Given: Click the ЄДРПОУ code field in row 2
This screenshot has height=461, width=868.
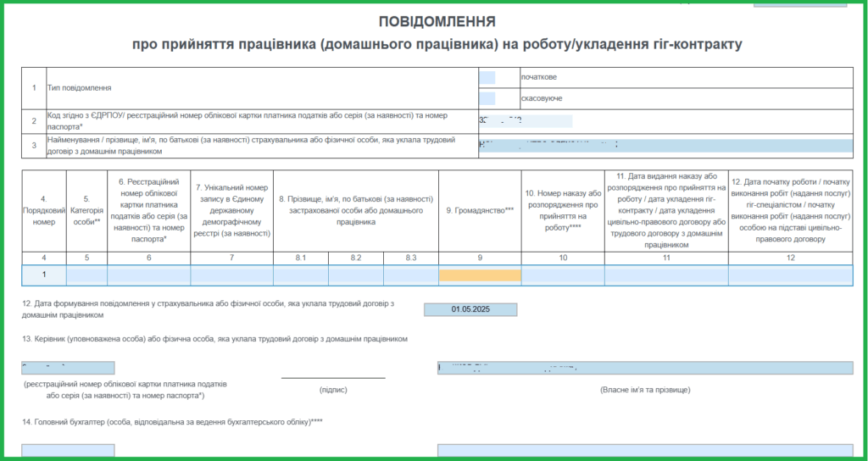Looking at the screenshot, I should tap(526, 120).
